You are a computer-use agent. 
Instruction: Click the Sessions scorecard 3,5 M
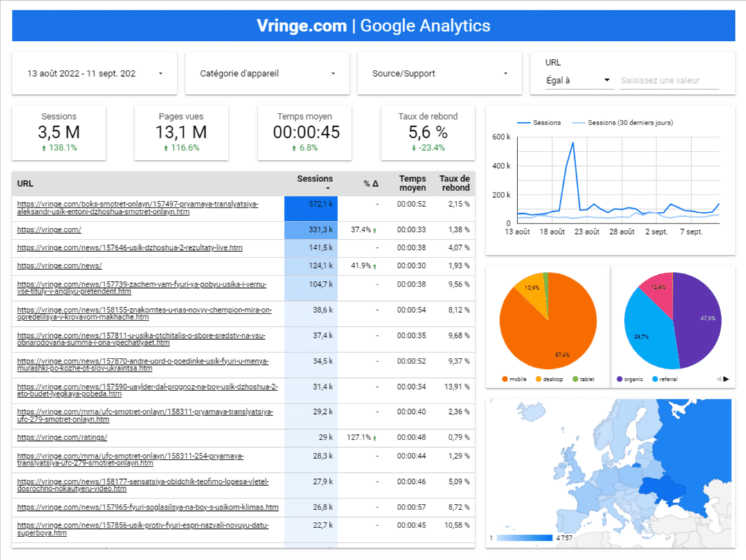tap(59, 133)
